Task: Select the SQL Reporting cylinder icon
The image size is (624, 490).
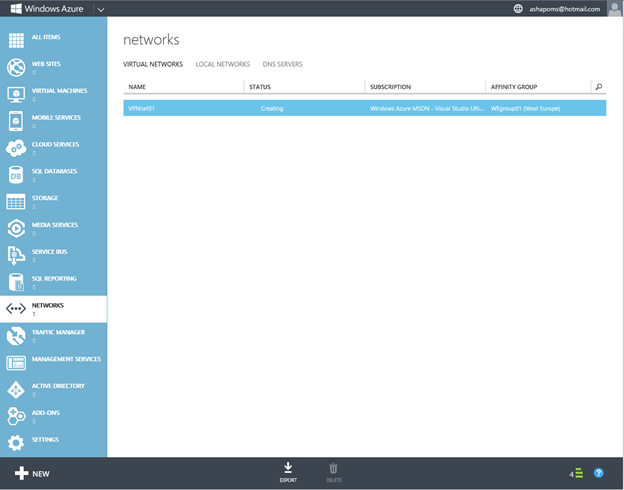Action: (x=16, y=282)
